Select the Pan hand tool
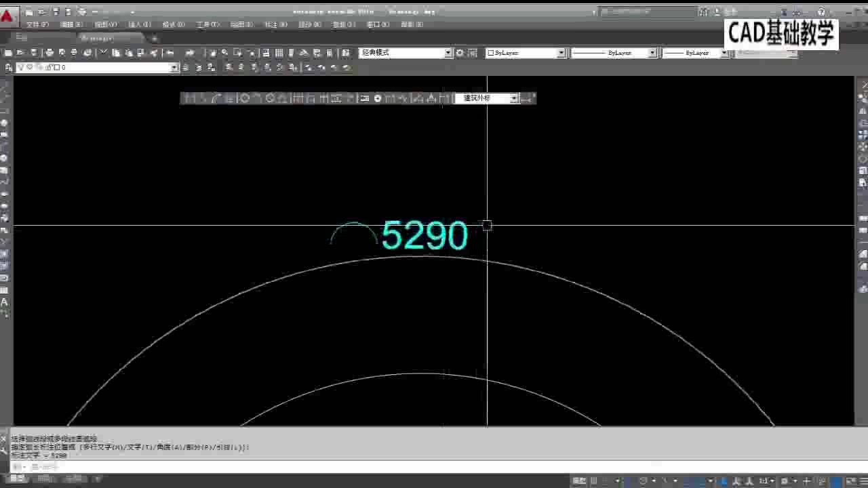Screen dimensions: 868x488 pyautogui.click(x=213, y=53)
